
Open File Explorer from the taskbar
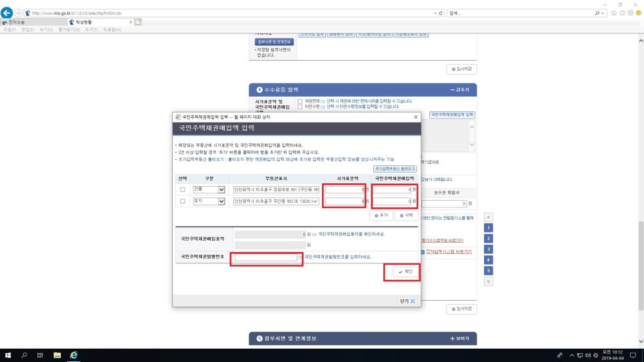57,355
